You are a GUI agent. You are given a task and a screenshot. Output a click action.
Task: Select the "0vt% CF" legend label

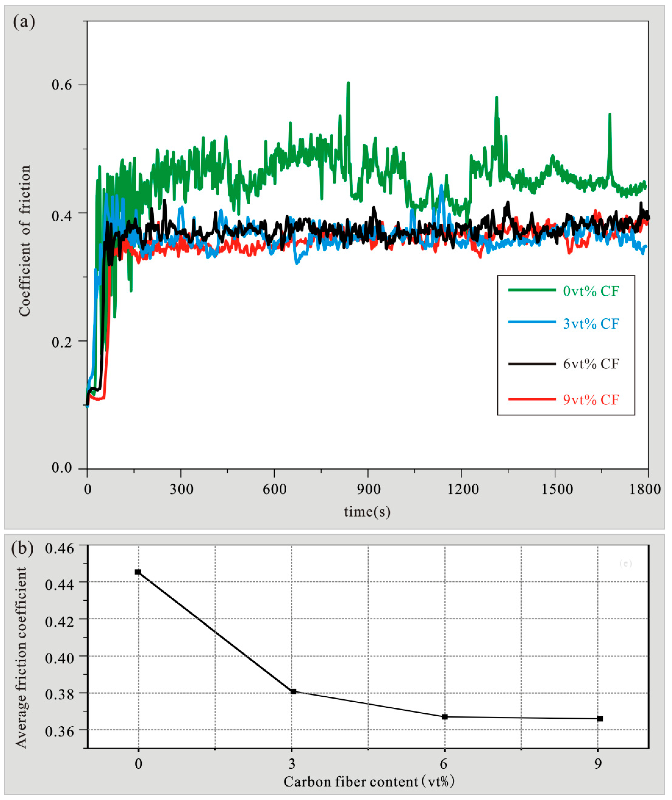[591, 291]
